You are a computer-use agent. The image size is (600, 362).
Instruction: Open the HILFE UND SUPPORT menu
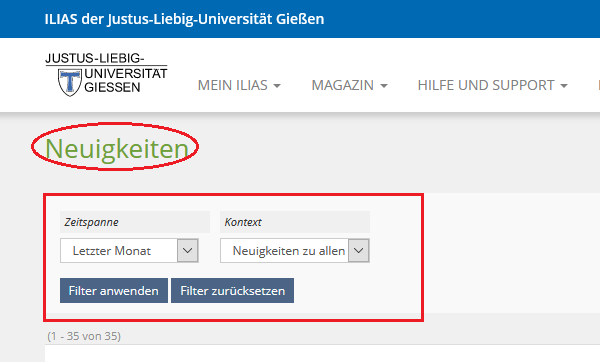point(492,85)
